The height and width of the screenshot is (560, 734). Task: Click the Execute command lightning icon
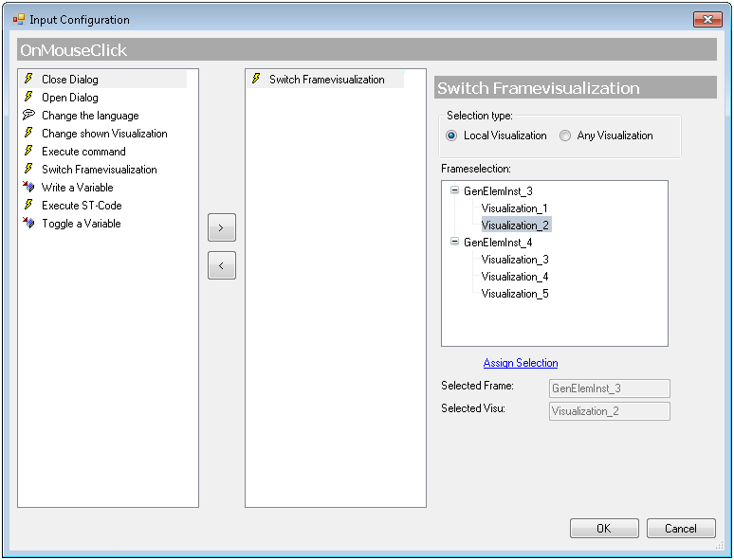click(28, 151)
